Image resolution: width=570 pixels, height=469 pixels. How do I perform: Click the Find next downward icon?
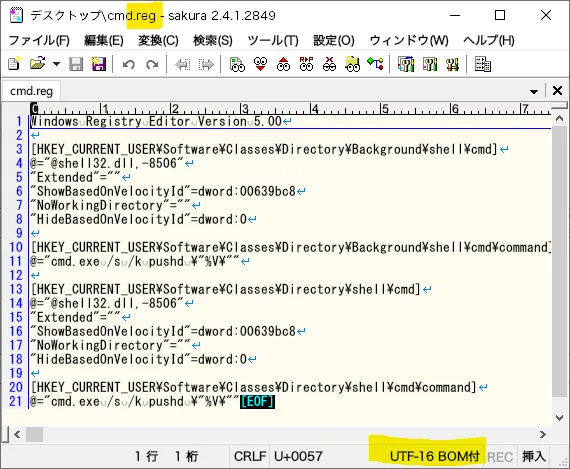pos(260,64)
